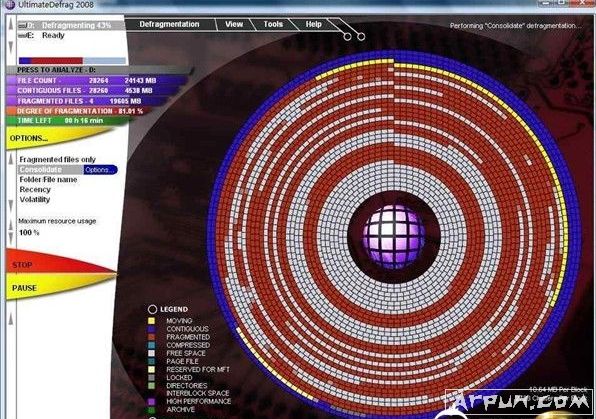Click the red FRAGMENTED legend swatch
Viewport: 596px width, 419px height.
pyautogui.click(x=151, y=337)
